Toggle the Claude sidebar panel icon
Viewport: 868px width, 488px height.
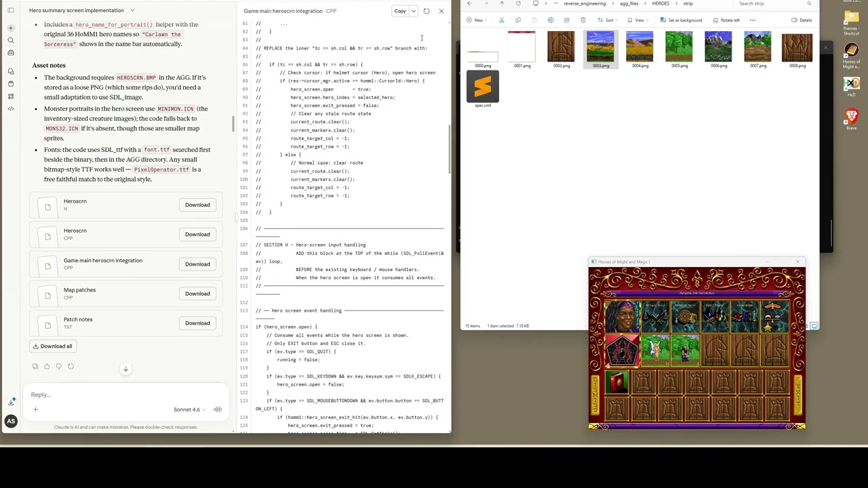tap(11, 10)
